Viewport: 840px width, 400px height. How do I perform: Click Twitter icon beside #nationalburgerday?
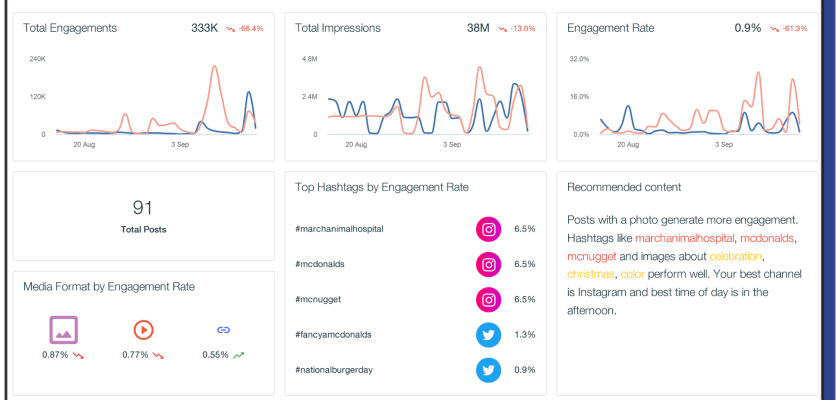[488, 371]
